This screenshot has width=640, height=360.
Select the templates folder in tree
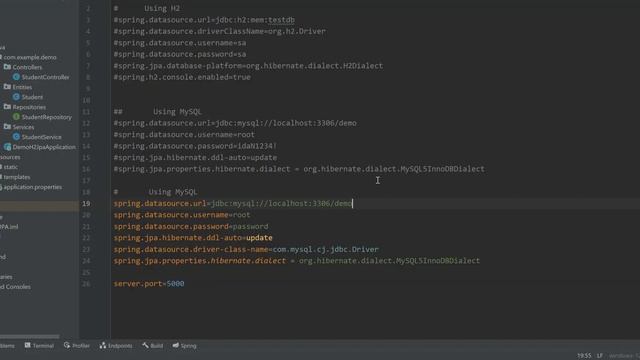(x=17, y=177)
